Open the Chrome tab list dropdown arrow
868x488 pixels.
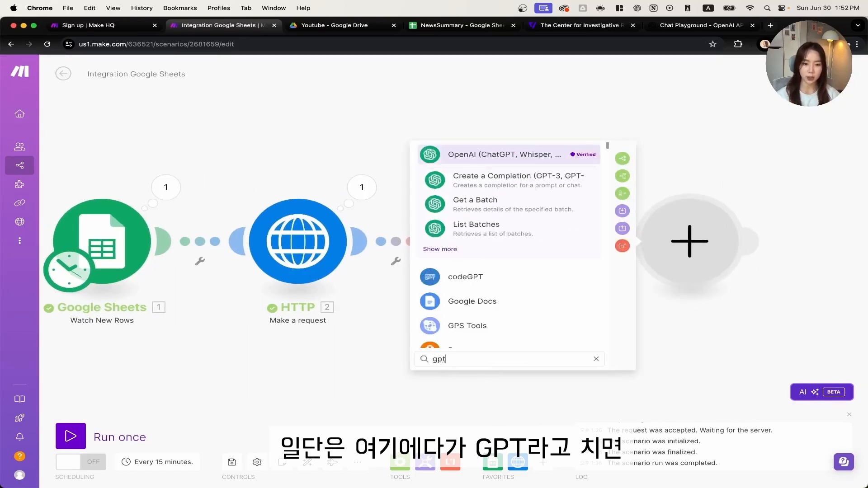click(858, 25)
